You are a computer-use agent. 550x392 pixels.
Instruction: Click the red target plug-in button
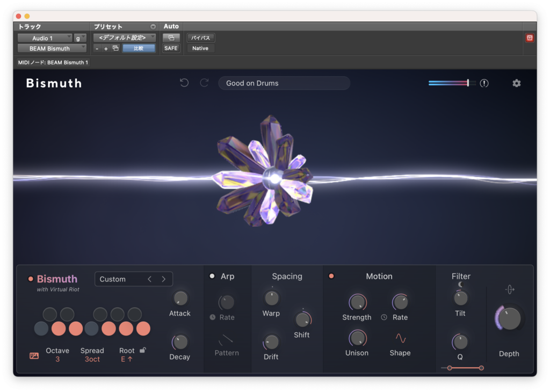(x=530, y=38)
